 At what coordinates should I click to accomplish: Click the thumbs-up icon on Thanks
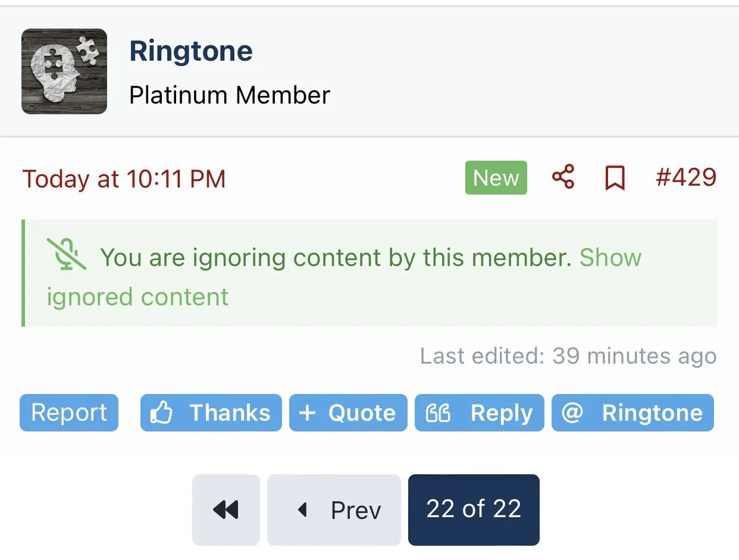tap(161, 413)
